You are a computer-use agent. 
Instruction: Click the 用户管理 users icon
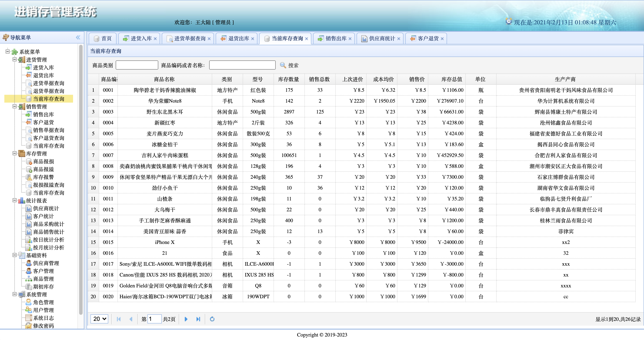(29, 310)
